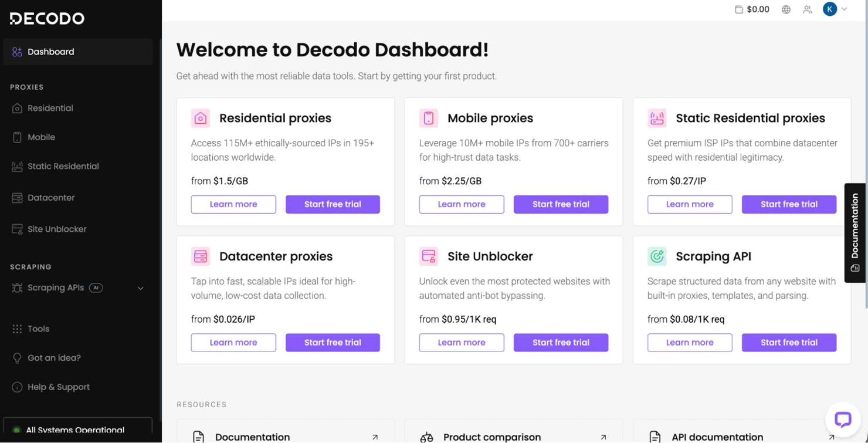The width and height of the screenshot is (868, 443).
Task: Click the wallet balance icon in header
Action: [739, 9]
